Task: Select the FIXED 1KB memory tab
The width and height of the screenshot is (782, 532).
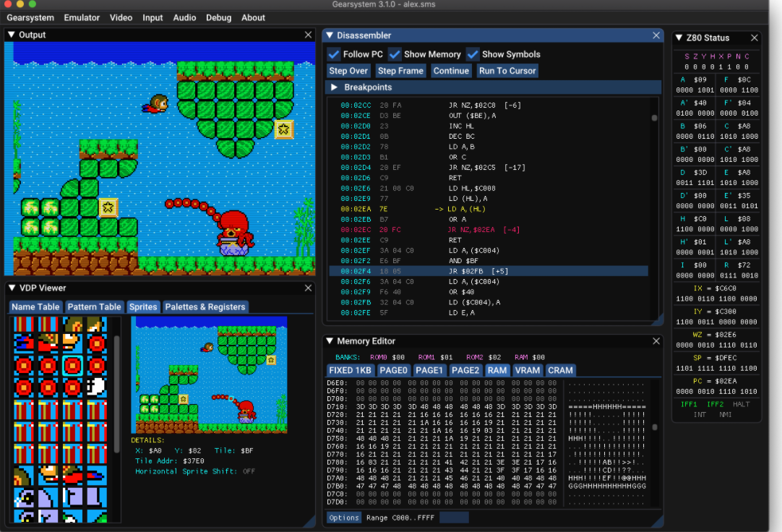Action: [350, 371]
